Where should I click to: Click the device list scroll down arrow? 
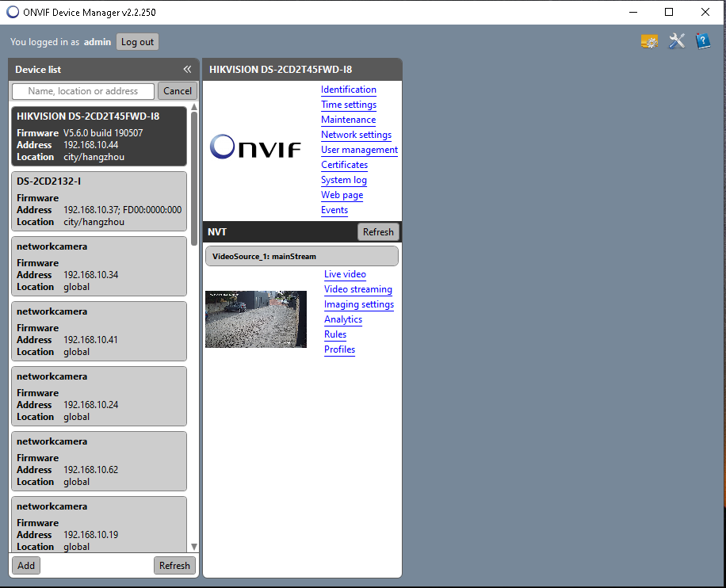click(x=194, y=547)
